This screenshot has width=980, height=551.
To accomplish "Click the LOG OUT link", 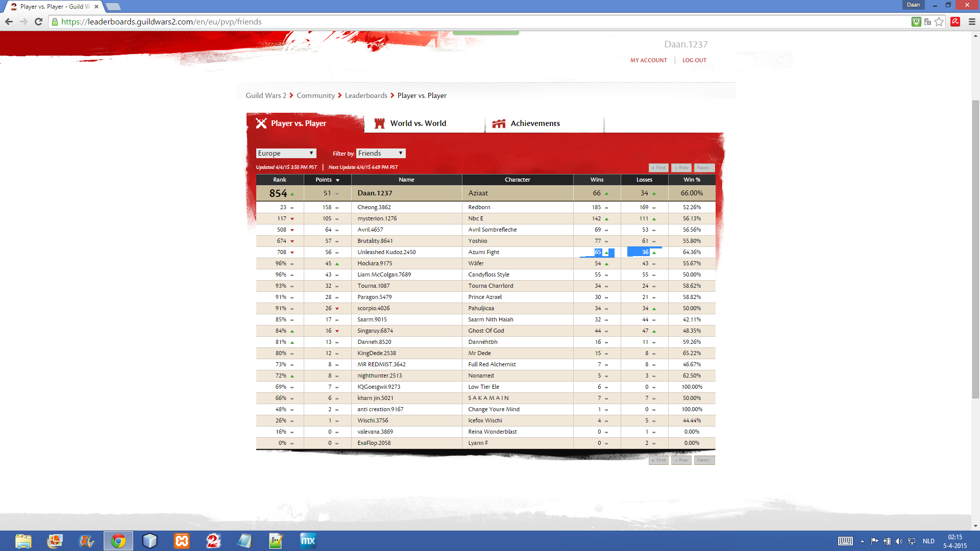I will click(694, 60).
